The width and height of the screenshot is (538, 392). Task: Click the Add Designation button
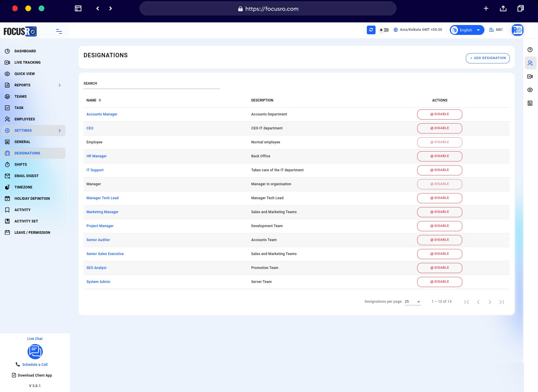pos(488,58)
